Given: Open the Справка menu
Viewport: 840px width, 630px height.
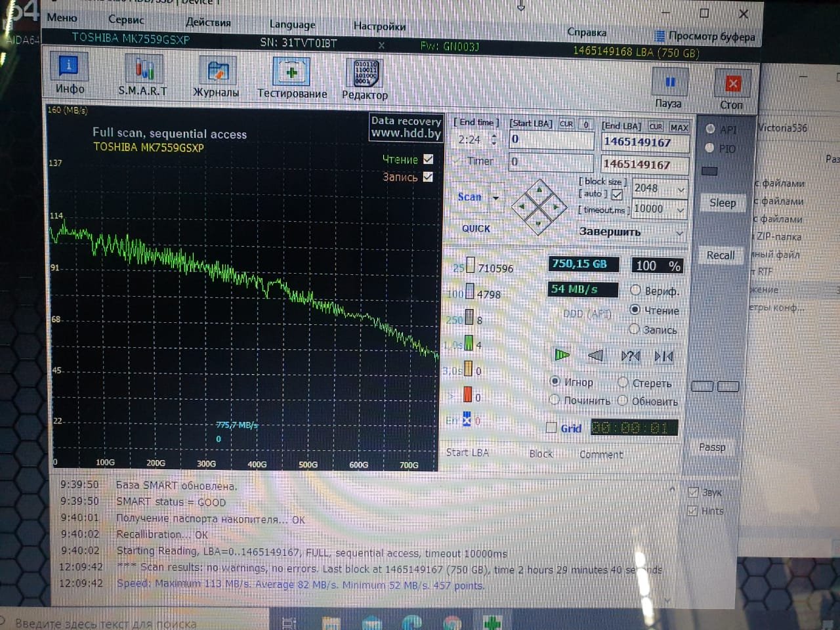Looking at the screenshot, I should (587, 31).
